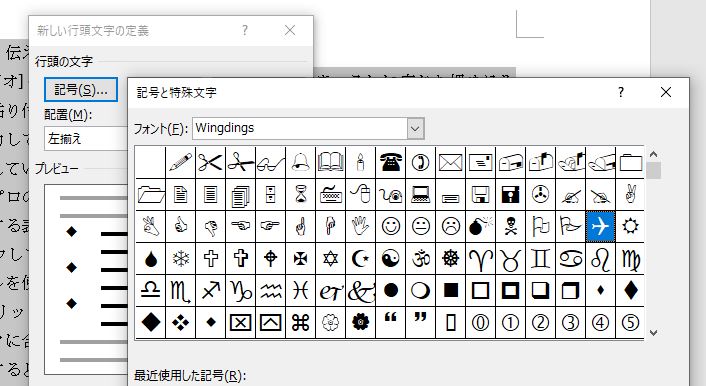Select the Om symbol
The image size is (706, 386).
click(421, 259)
